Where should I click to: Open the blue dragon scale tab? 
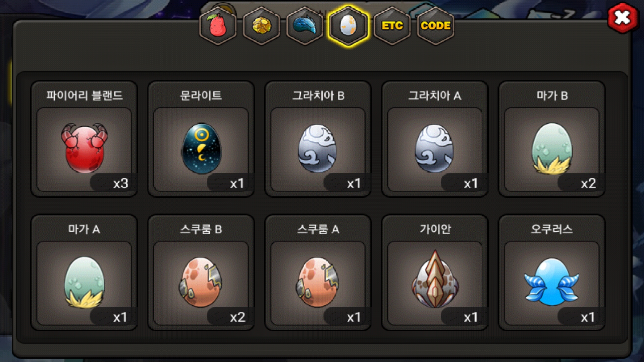[305, 26]
